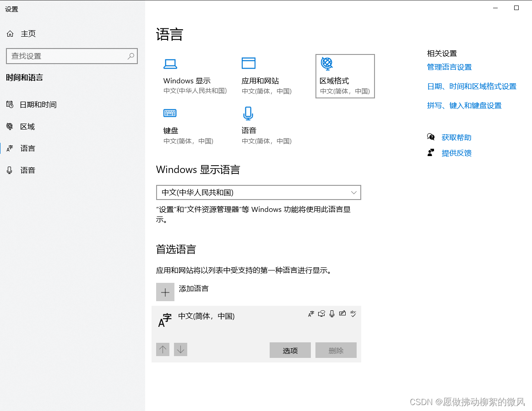Minimize the 设置 window
The height and width of the screenshot is (411, 532).
pos(495,8)
